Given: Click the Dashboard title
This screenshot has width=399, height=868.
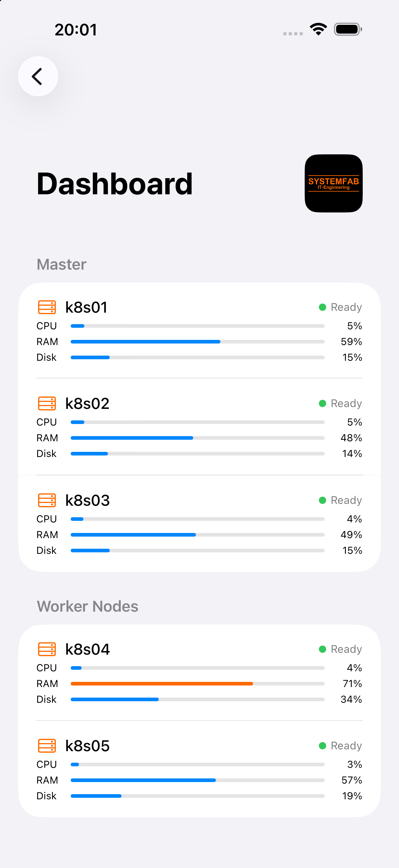Looking at the screenshot, I should [x=115, y=184].
